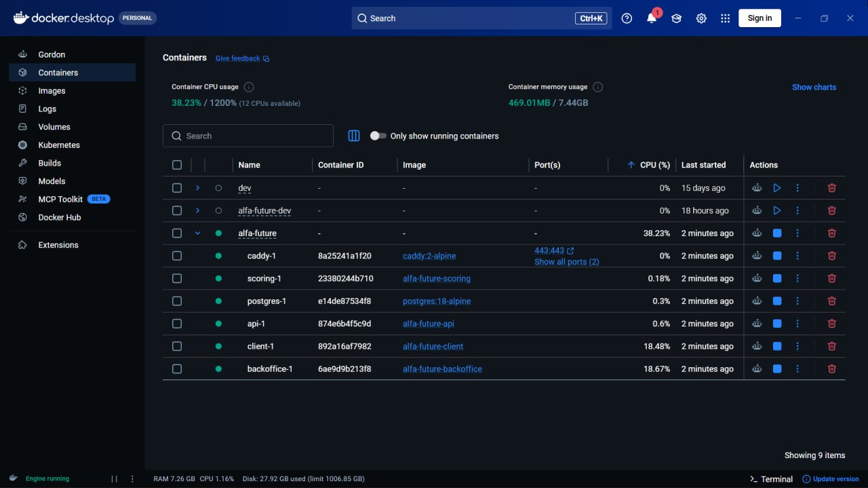Go to Volumes in the sidebar
The height and width of the screenshot is (488, 868).
tap(72, 127)
